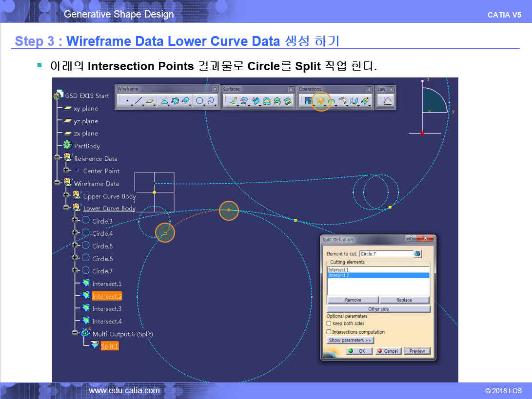The height and width of the screenshot is (399, 532).
Task: Enable Keep both sides checkbox
Action: pyautogui.click(x=330, y=323)
